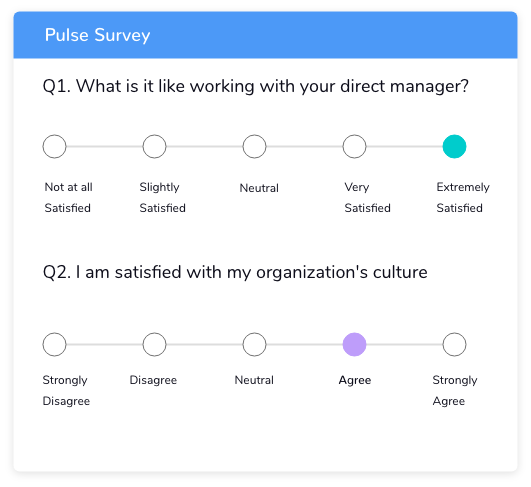The height and width of the screenshot is (487, 531).
Task: Click the 'Disagree' label under Q2
Action: coord(153,380)
